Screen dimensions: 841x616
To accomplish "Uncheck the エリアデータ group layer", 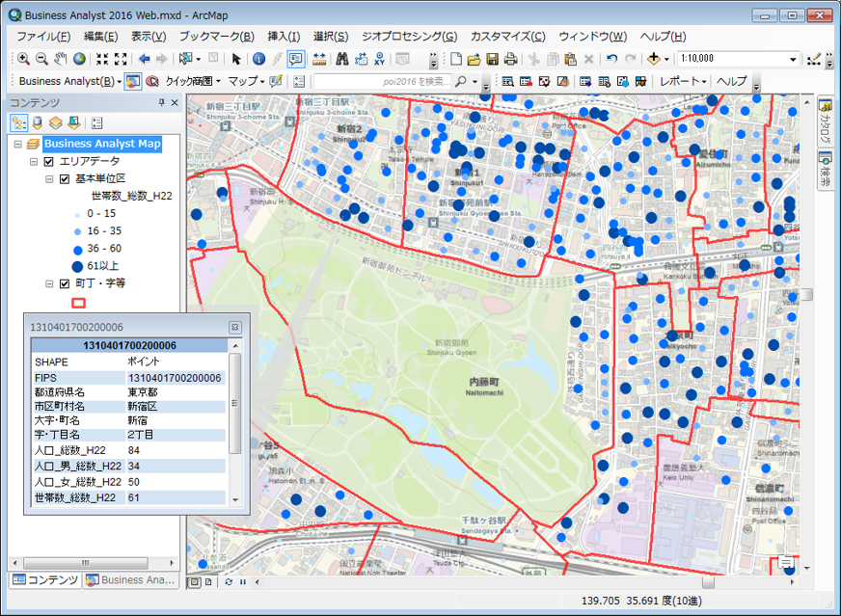I will [49, 161].
